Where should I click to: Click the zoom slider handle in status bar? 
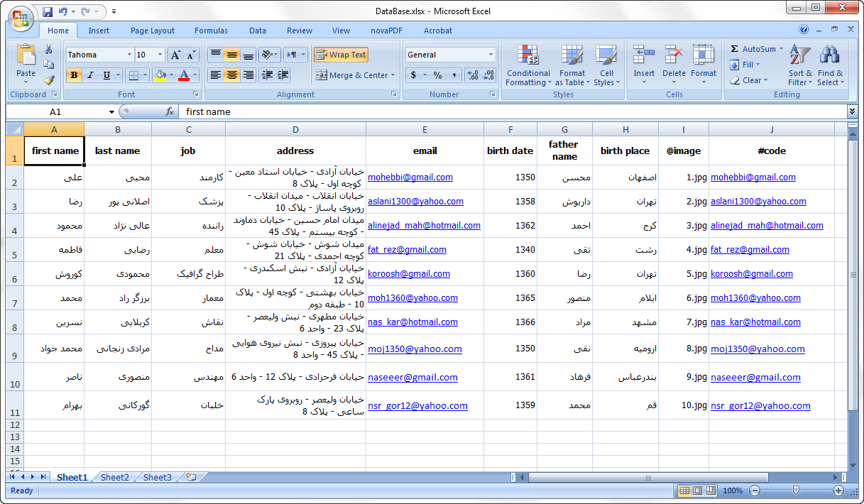click(796, 491)
